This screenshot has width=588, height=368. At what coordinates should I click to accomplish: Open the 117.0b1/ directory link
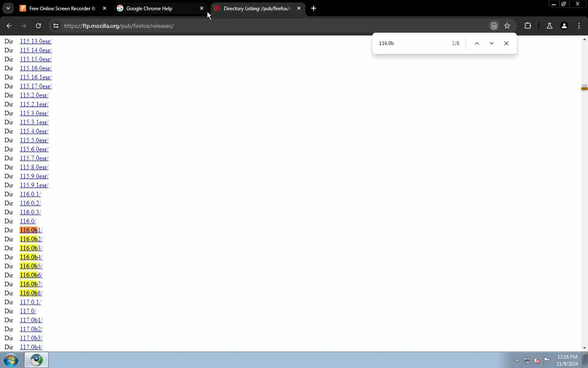pos(31,320)
